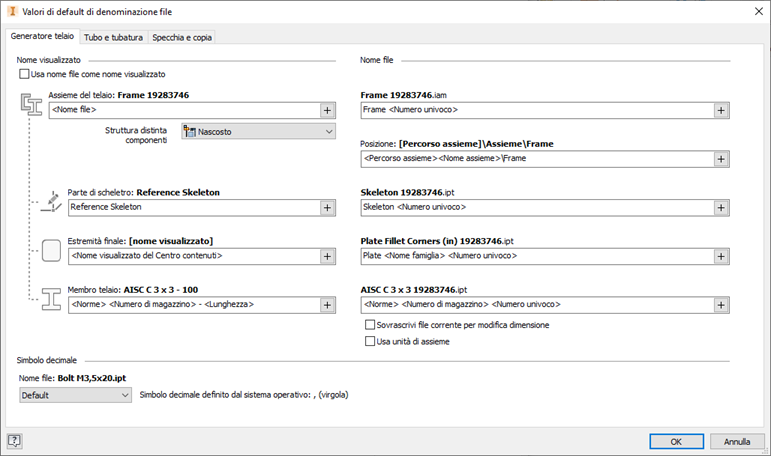The width and height of the screenshot is (771, 456).
Task: Check Usa unità di assieme option
Action: click(370, 342)
